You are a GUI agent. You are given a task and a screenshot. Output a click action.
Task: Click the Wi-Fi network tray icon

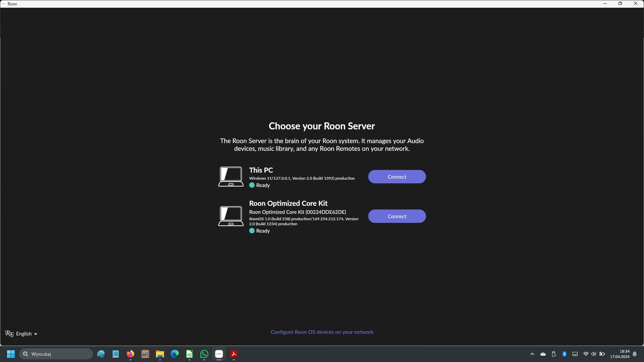click(586, 354)
